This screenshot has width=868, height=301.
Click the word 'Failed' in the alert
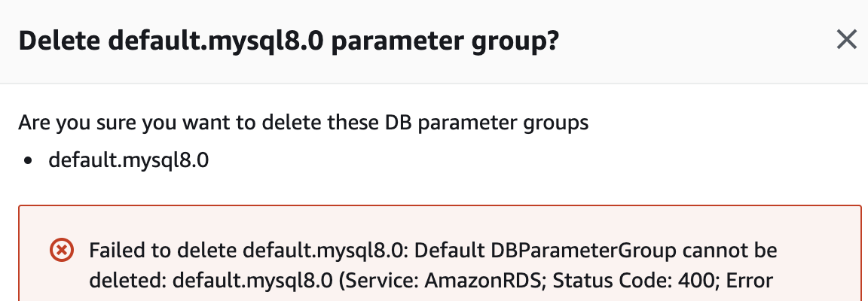coord(113,249)
